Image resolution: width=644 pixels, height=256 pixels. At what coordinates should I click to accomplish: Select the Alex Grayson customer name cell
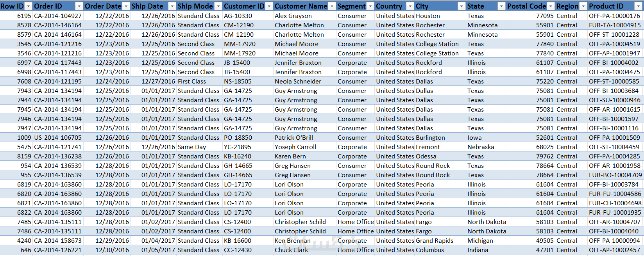[293, 16]
